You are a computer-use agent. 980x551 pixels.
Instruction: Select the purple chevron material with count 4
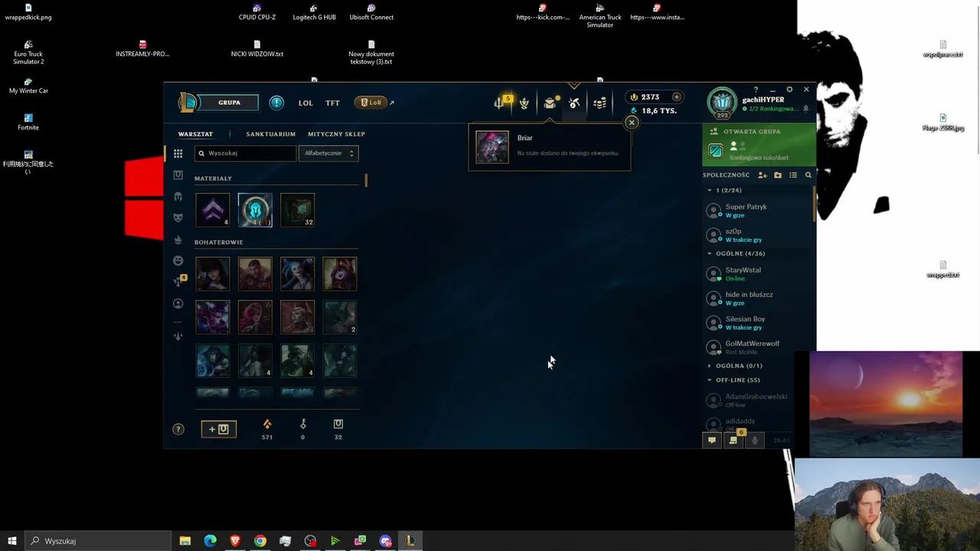click(x=213, y=210)
